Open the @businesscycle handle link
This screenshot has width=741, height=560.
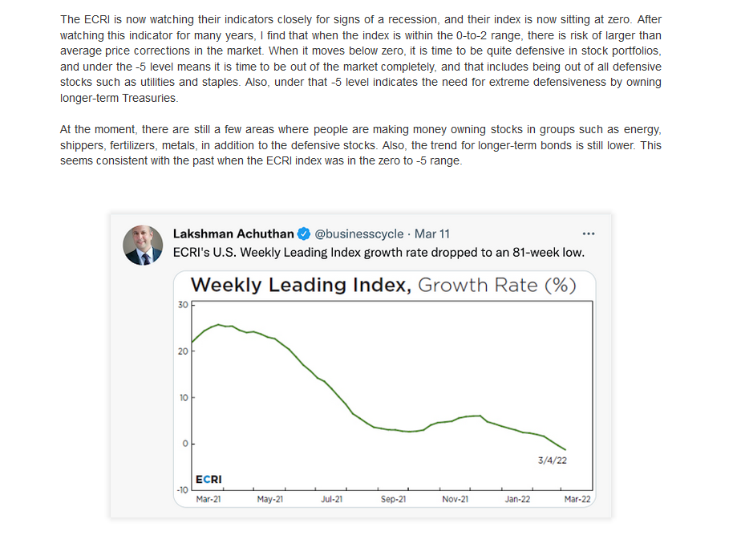359,233
